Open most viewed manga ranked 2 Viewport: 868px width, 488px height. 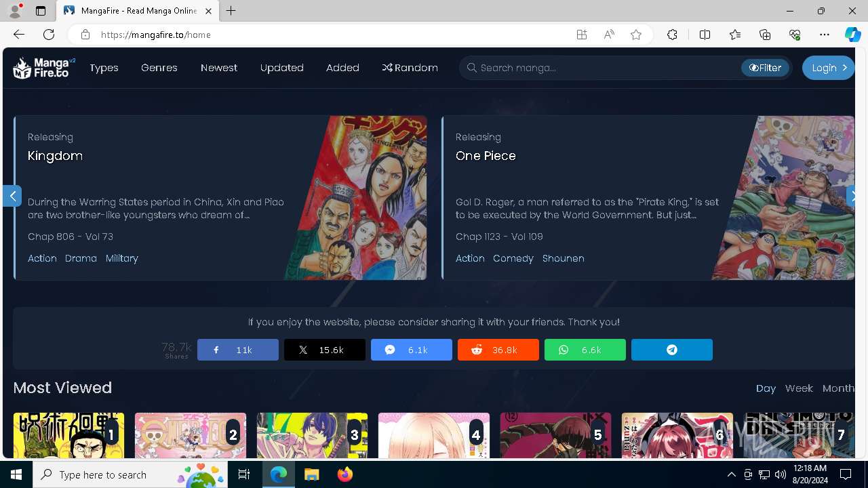click(191, 435)
